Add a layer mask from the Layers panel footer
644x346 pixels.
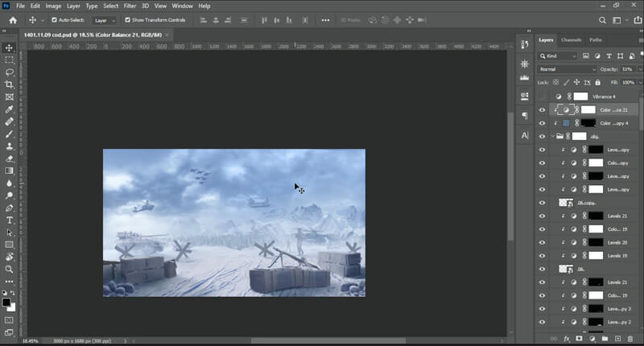pos(579,339)
